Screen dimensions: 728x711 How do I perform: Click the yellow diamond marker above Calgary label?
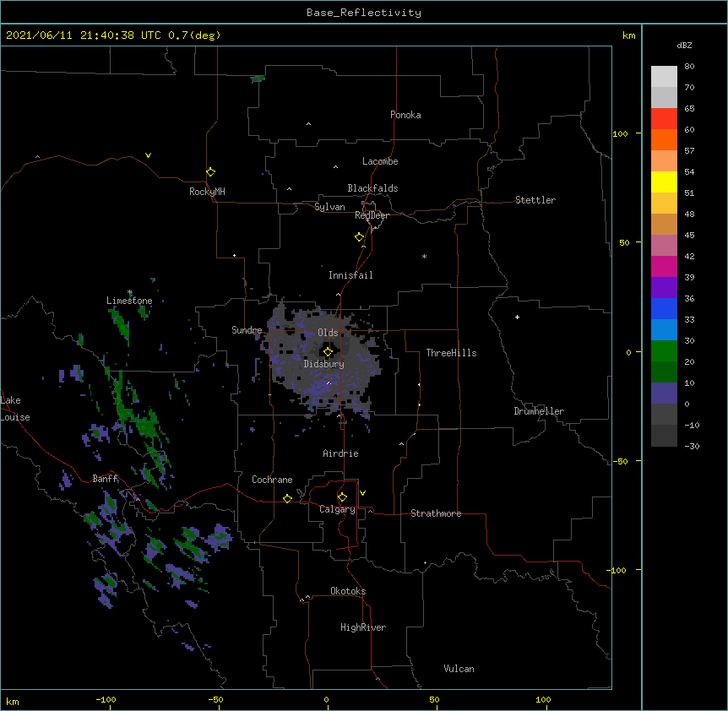click(x=342, y=497)
